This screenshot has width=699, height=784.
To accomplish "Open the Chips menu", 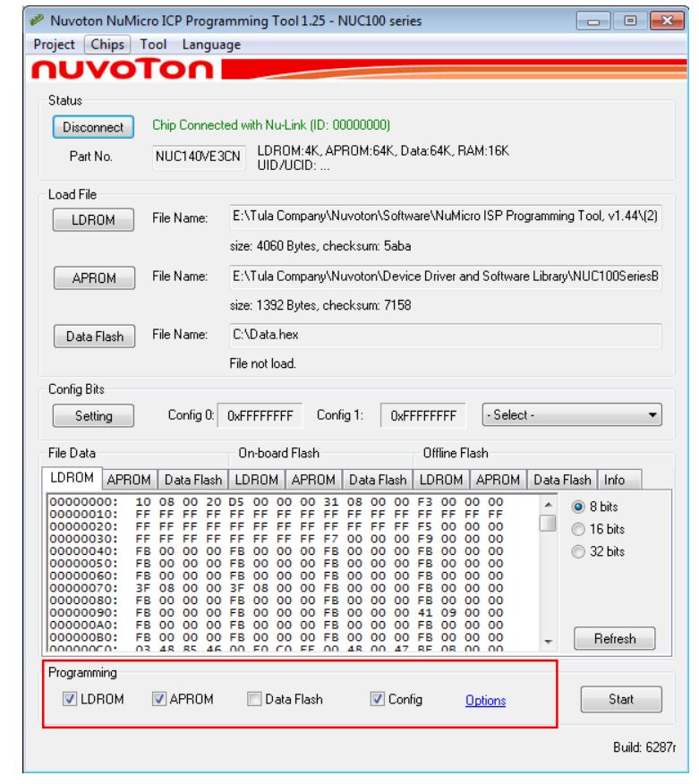I will 107,45.
